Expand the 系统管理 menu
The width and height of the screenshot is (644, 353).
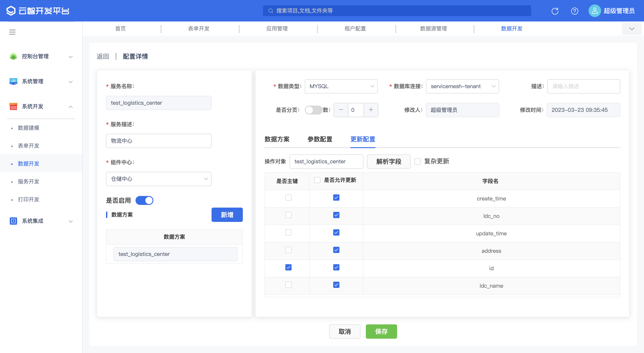click(71, 82)
